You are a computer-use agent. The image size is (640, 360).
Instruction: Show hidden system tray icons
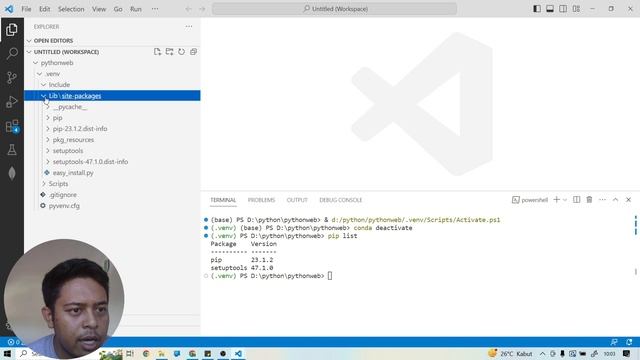coord(542,354)
